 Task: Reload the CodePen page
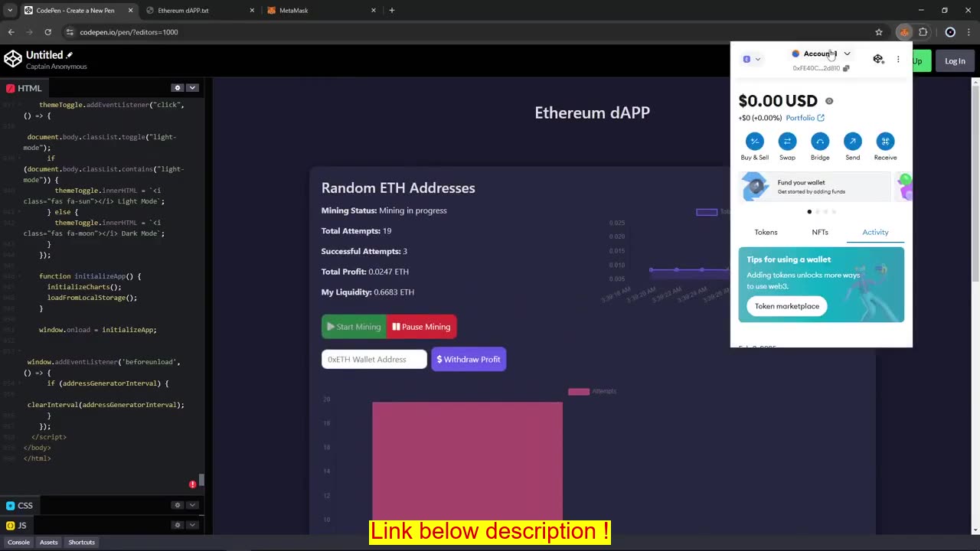(47, 32)
